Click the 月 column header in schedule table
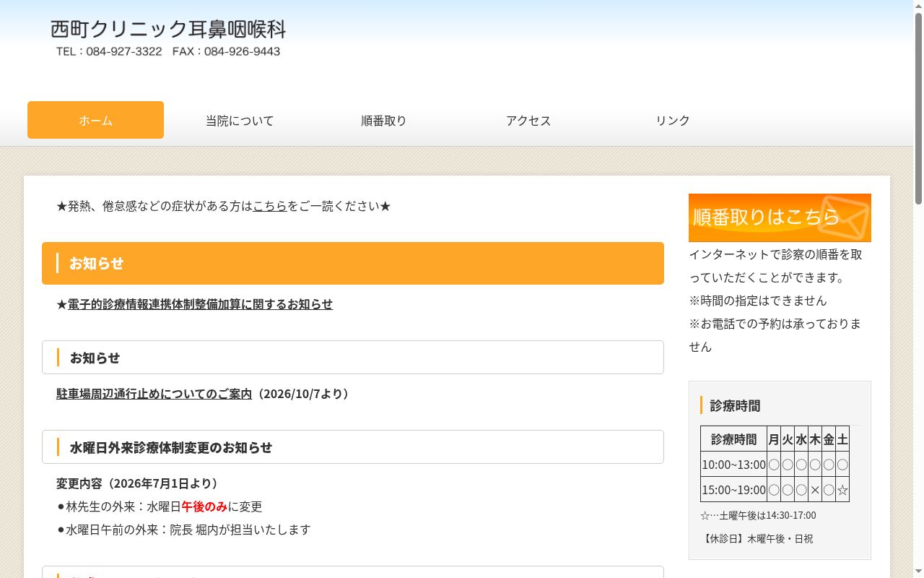 click(774, 439)
